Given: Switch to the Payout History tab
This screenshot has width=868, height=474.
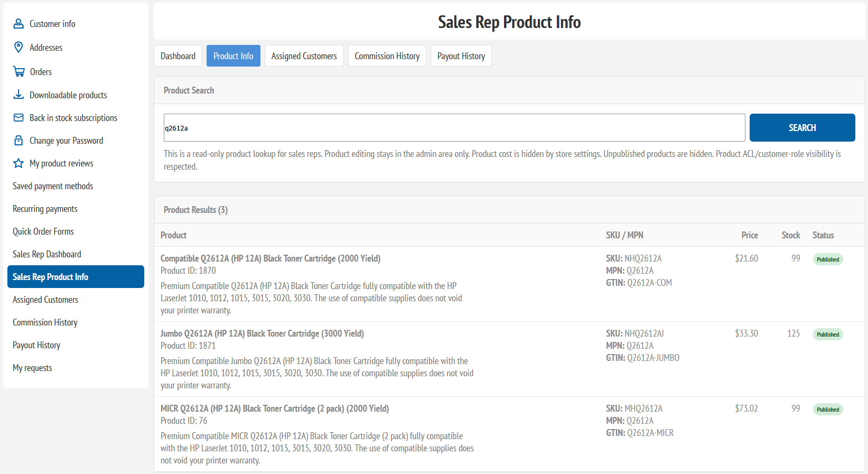Looking at the screenshot, I should (461, 56).
